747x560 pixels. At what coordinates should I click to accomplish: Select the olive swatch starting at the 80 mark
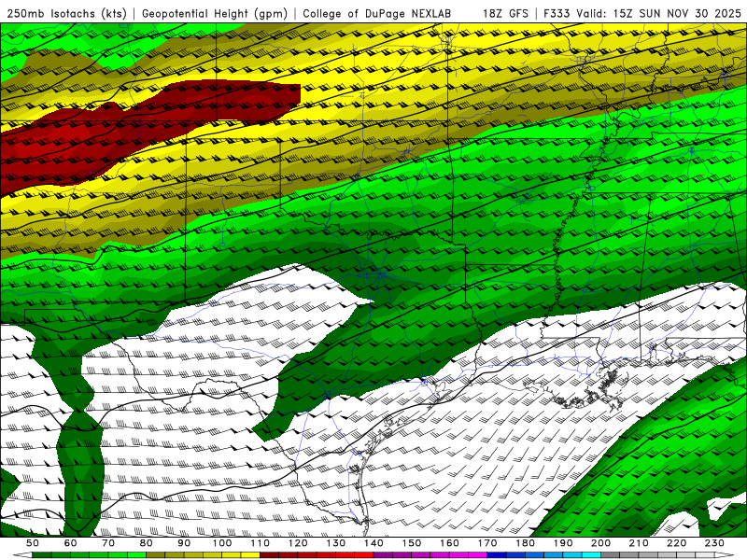coord(155,555)
